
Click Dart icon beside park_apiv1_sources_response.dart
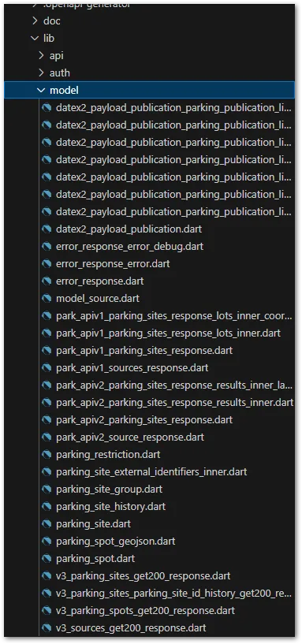coord(47,367)
